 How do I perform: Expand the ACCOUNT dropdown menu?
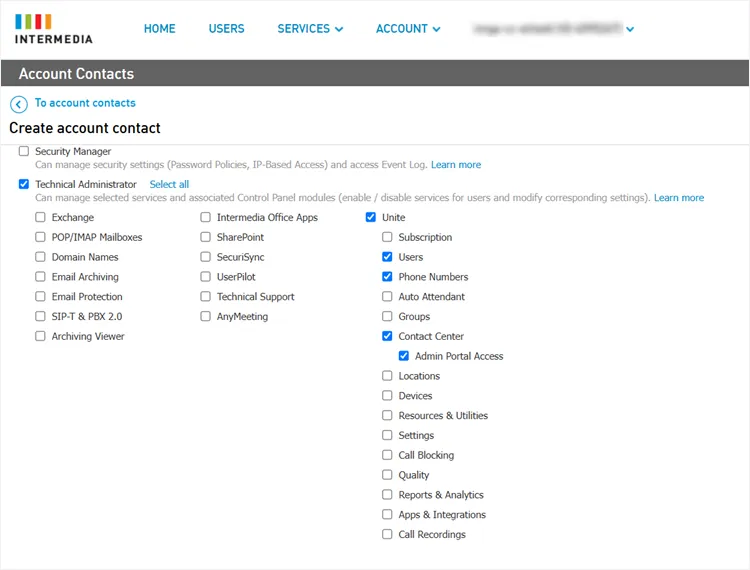click(408, 29)
